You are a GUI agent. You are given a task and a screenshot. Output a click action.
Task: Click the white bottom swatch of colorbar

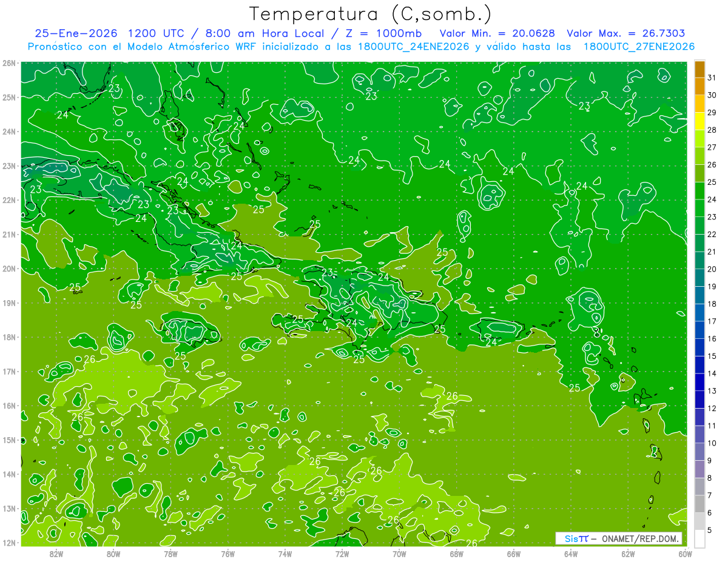(699, 538)
